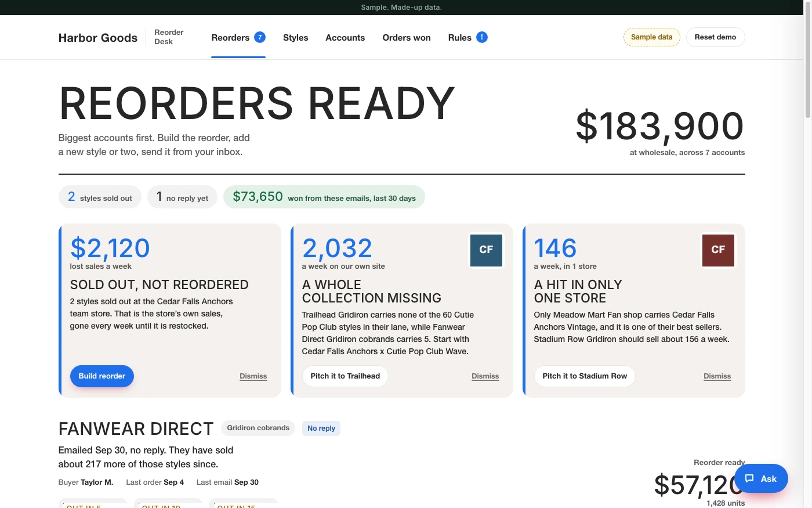Viewport: 812px width, 508px height.
Task: Click the $73,650 won from emails chip
Action: click(x=324, y=197)
